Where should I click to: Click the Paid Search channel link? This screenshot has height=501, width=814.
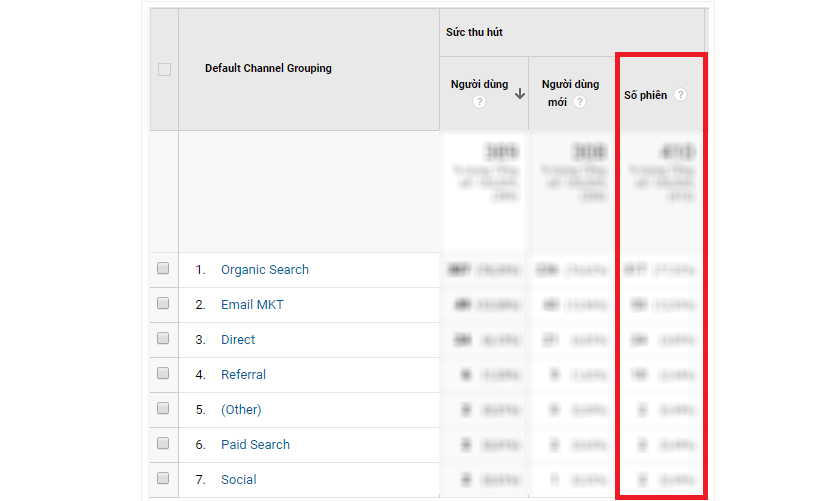tap(255, 445)
